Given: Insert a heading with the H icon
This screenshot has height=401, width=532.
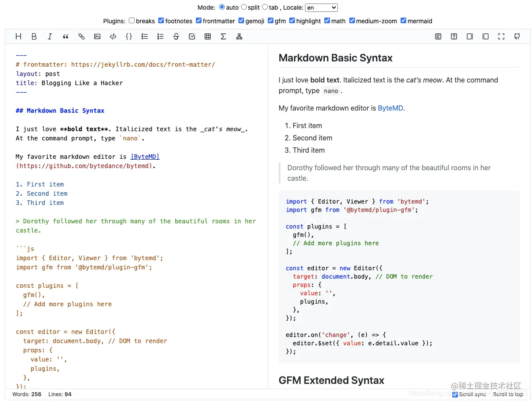Looking at the screenshot, I should (18, 36).
